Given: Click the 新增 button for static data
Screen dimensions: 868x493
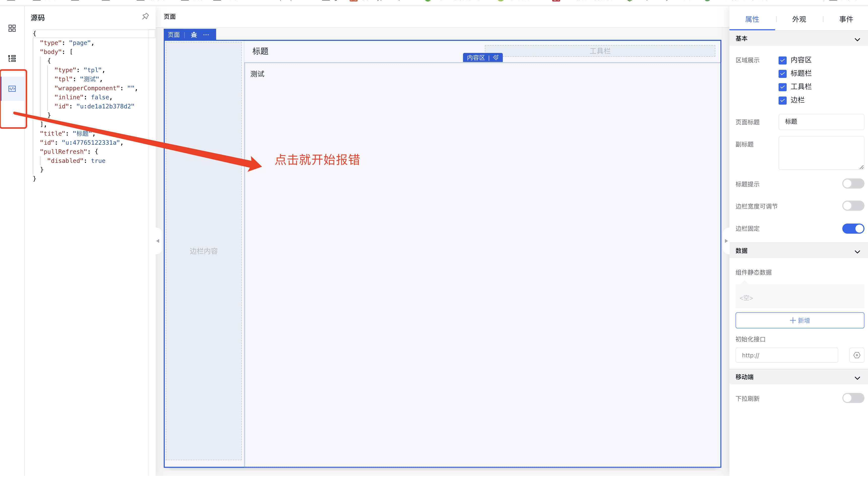Looking at the screenshot, I should point(800,320).
